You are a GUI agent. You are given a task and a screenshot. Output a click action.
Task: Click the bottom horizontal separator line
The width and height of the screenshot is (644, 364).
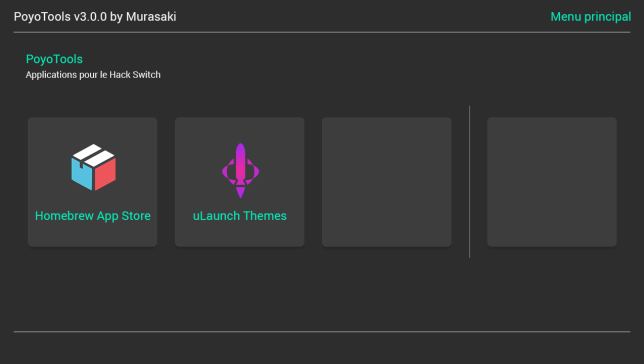click(x=322, y=332)
